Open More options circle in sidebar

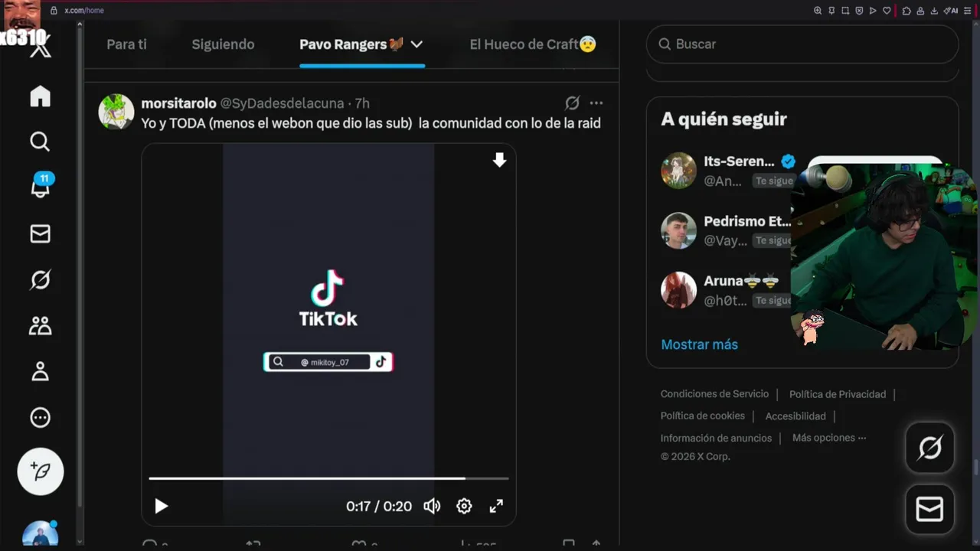coord(40,417)
